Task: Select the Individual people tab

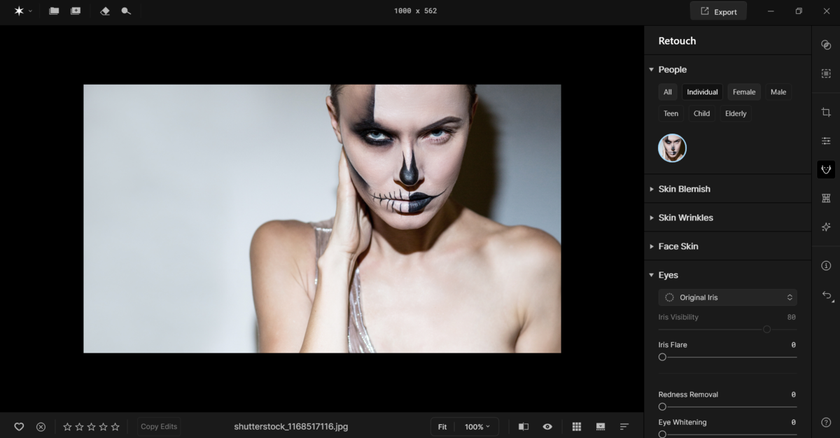Action: click(x=702, y=92)
